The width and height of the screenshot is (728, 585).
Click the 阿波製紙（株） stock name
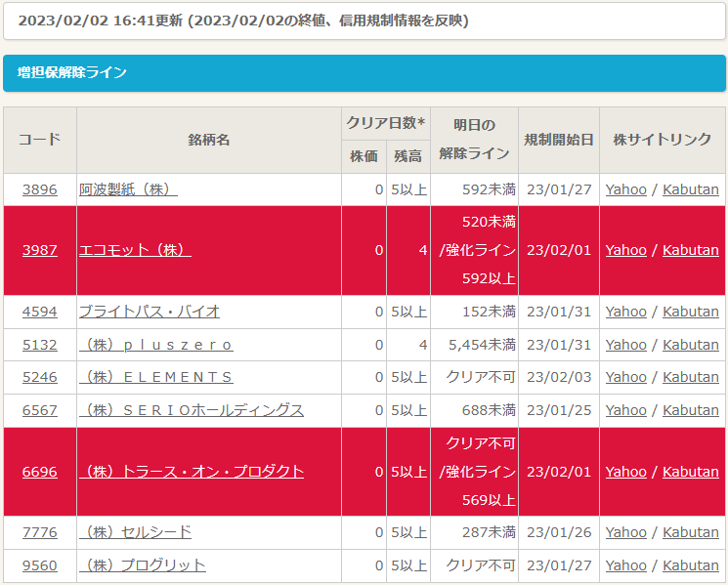coord(128,189)
